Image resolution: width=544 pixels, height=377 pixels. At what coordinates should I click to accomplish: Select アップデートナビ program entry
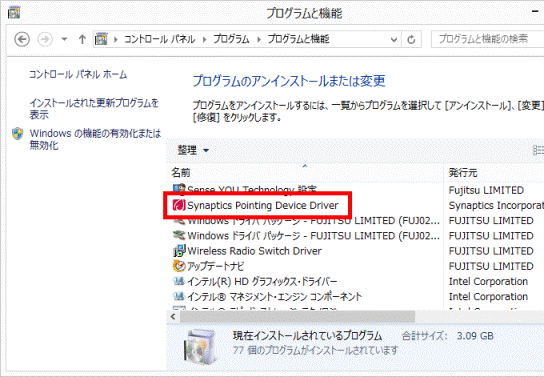click(215, 266)
